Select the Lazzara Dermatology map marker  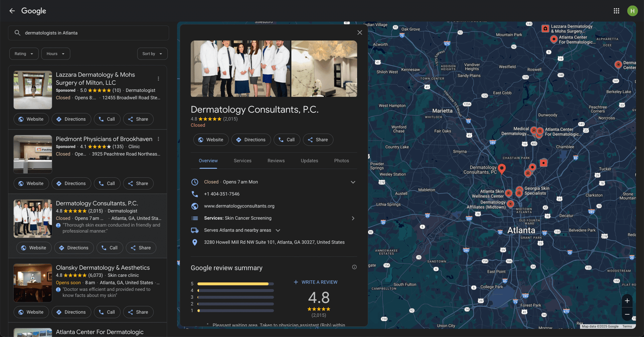545,29
